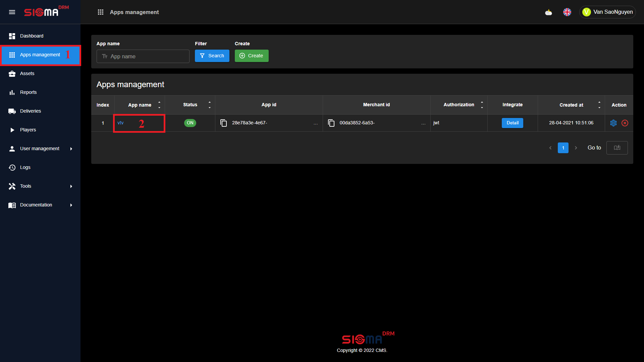
Task: Select the Apps management menu item
Action: click(40, 54)
